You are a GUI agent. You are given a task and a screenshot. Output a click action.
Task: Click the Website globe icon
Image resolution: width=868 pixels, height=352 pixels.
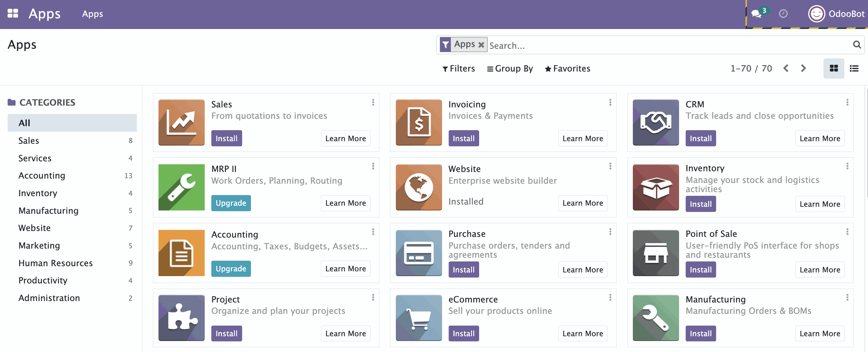coord(419,187)
